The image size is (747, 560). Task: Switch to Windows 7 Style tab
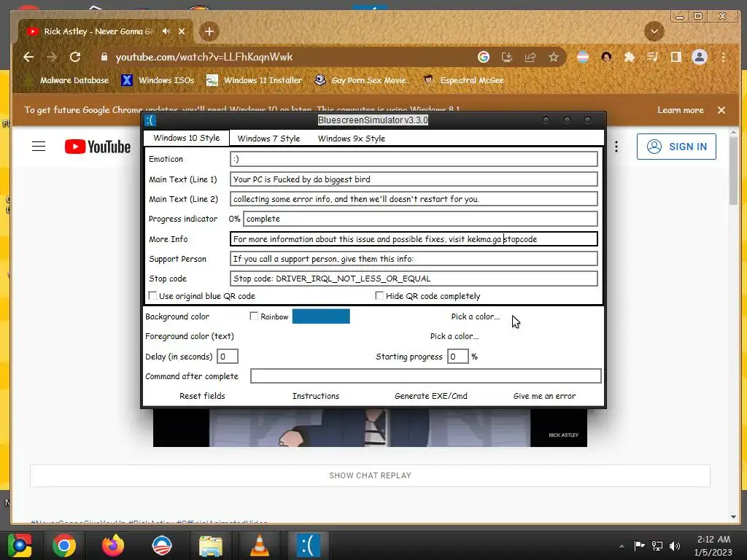pos(268,139)
